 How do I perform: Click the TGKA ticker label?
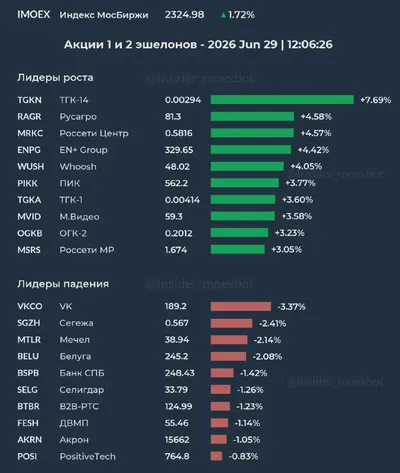click(x=29, y=200)
